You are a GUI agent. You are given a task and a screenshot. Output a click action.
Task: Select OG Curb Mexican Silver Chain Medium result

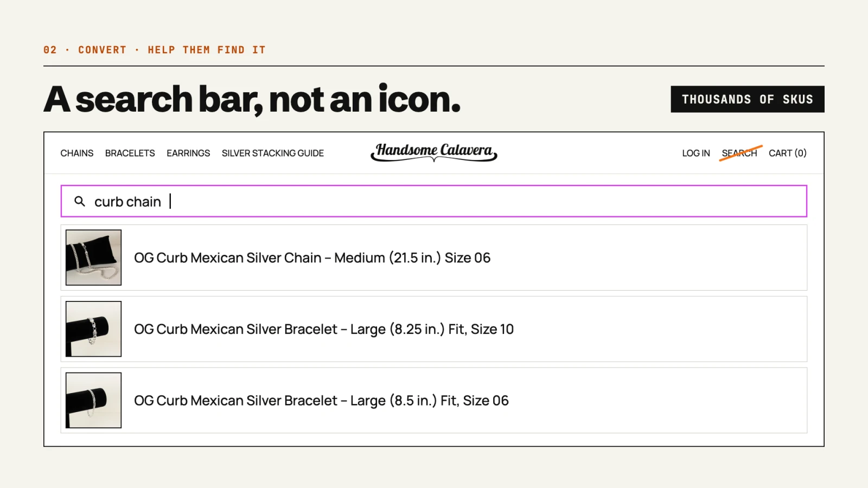434,258
